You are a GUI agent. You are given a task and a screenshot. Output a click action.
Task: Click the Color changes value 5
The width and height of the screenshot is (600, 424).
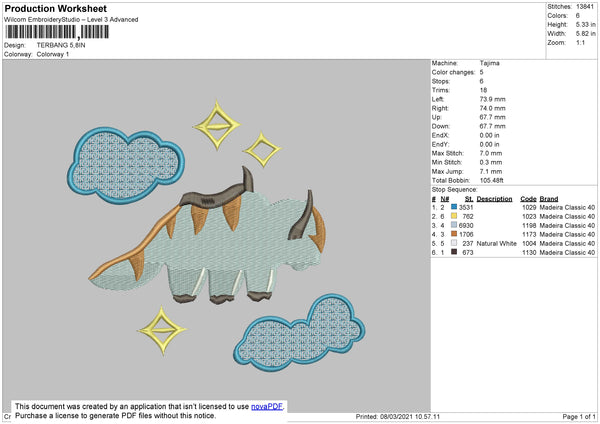[481, 72]
